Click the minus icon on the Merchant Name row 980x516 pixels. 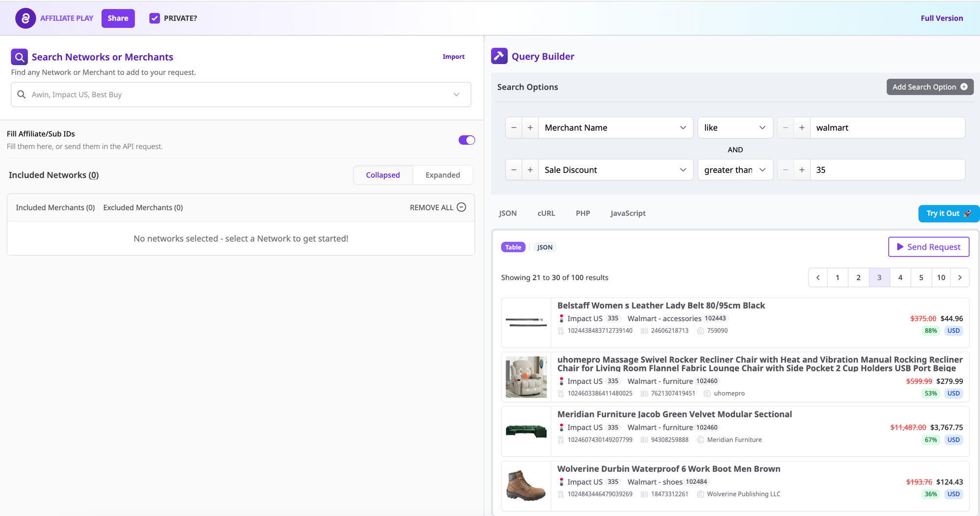(x=514, y=128)
